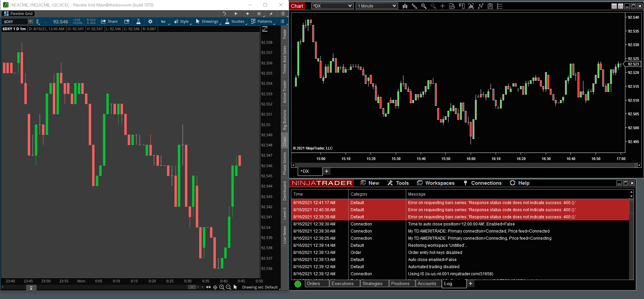Open the thinkorswim Share menu

coord(109,21)
